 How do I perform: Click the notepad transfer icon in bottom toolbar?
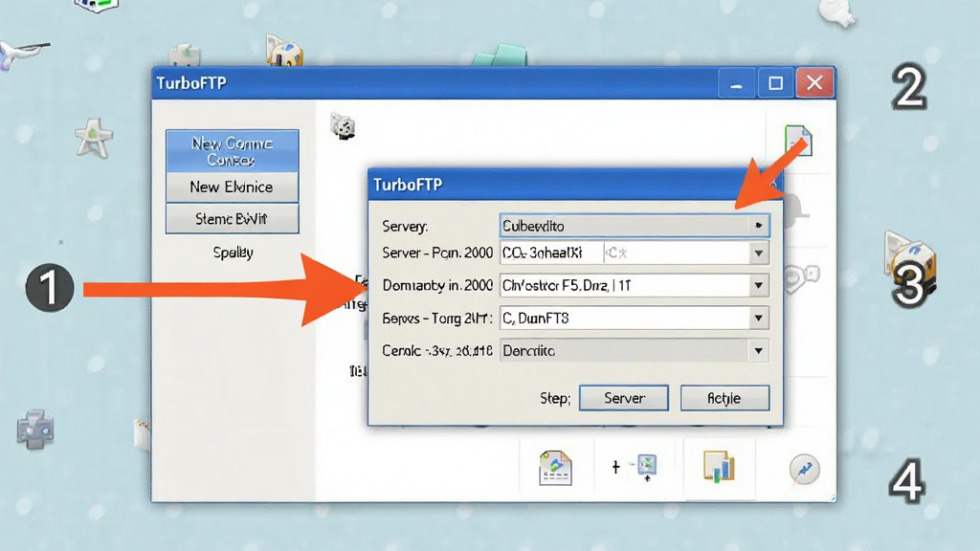tap(556, 468)
